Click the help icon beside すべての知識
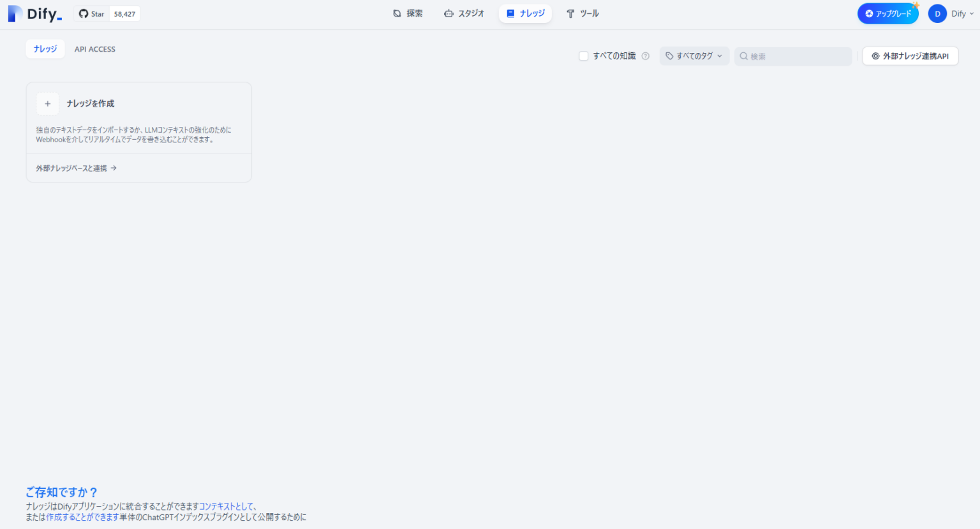This screenshot has width=980, height=529. pos(645,56)
